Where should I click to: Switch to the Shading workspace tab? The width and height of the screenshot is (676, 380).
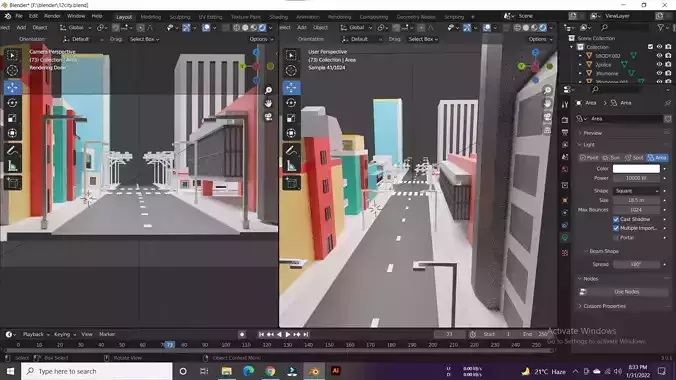pyautogui.click(x=279, y=17)
